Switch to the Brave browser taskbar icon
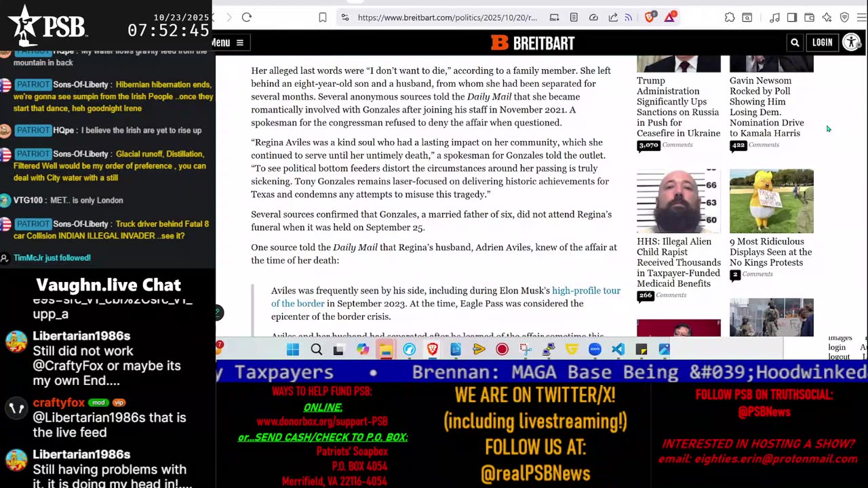The width and height of the screenshot is (868, 488). (432, 350)
